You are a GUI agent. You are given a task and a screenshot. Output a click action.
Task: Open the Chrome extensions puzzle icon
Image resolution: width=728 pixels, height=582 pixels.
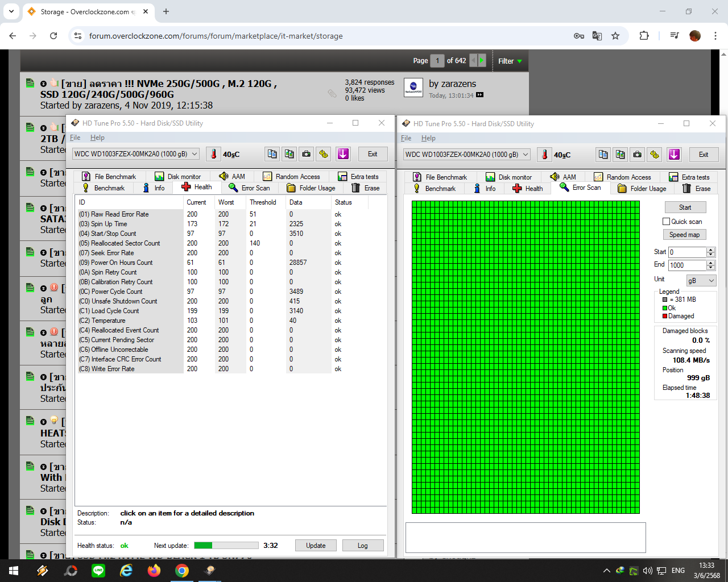644,36
